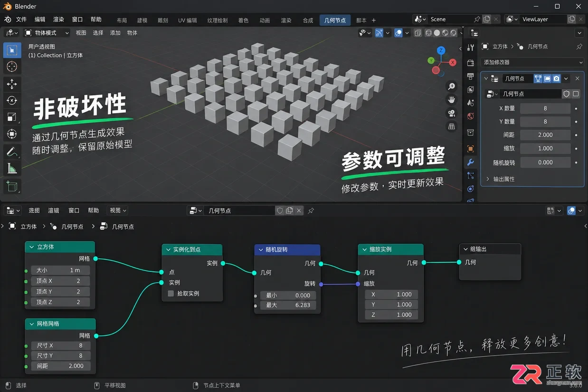Click the 间距 value field in modifier
588x392 pixels.
[545, 135]
